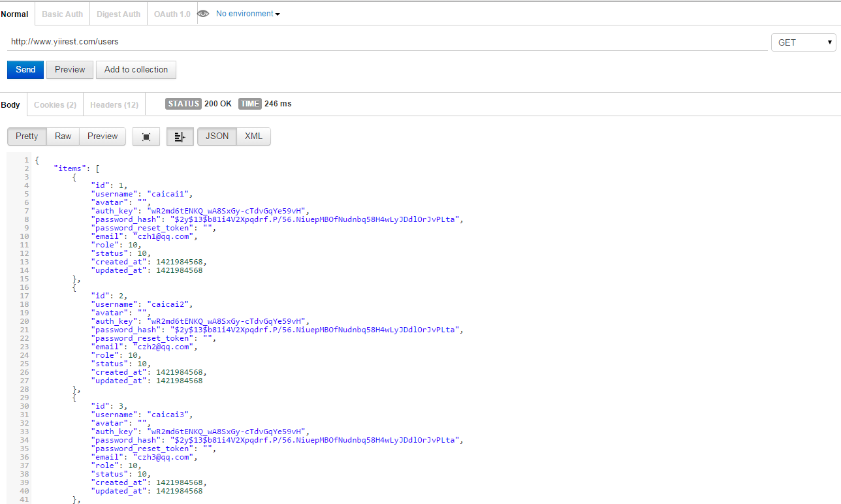This screenshot has width=841, height=504.
Task: Switch to Normal auth tab
Action: (15, 14)
